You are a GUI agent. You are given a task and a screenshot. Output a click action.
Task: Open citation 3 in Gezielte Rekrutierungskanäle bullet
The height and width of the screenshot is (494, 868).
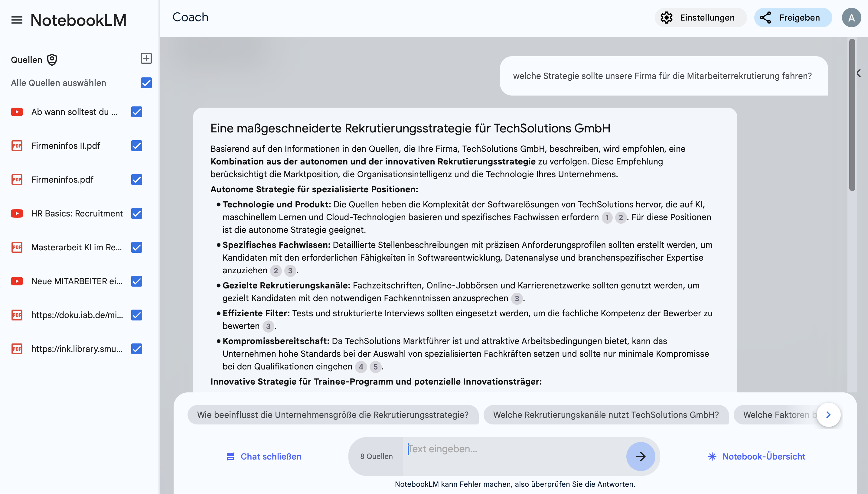(517, 299)
